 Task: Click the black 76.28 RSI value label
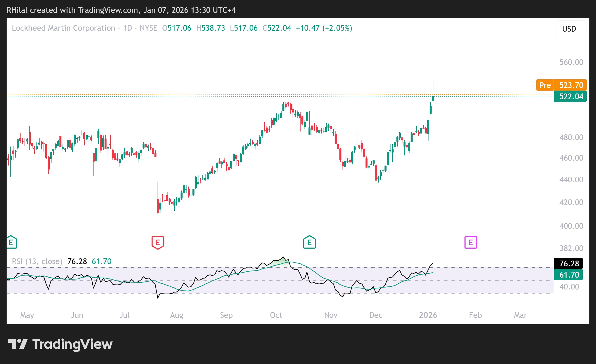[568, 263]
